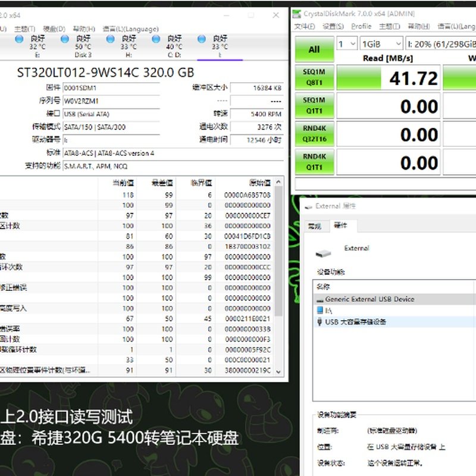Start the RND4K Q1T1 test
Screen dimensions: 476x476
pos(314,162)
